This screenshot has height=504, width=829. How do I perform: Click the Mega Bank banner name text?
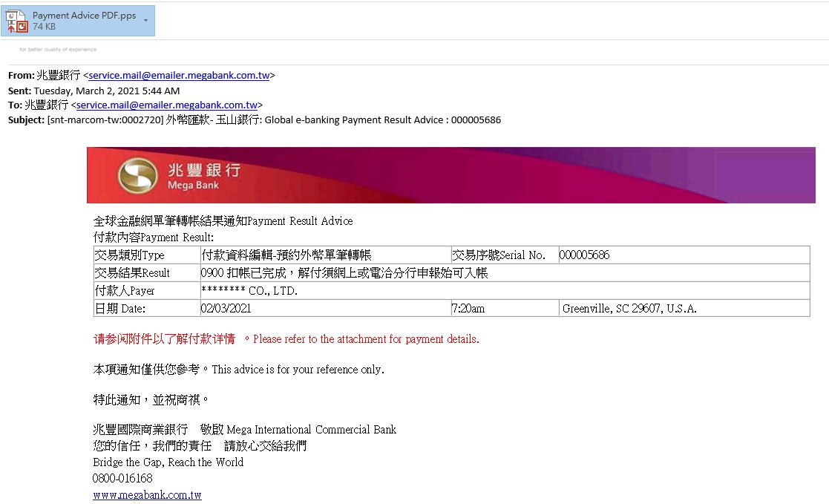(203, 176)
